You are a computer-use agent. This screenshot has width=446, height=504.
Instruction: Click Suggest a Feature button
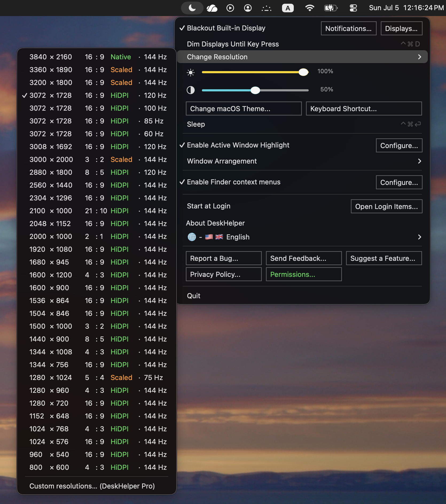pyautogui.click(x=384, y=258)
